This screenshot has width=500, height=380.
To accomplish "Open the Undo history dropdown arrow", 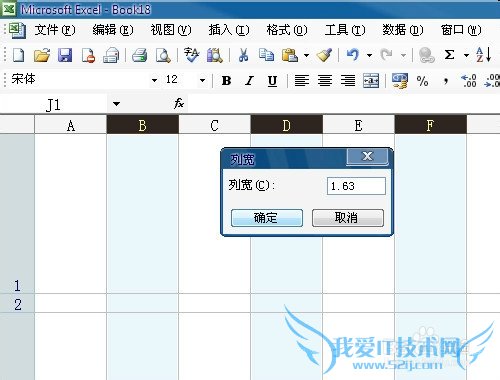I will [369, 55].
